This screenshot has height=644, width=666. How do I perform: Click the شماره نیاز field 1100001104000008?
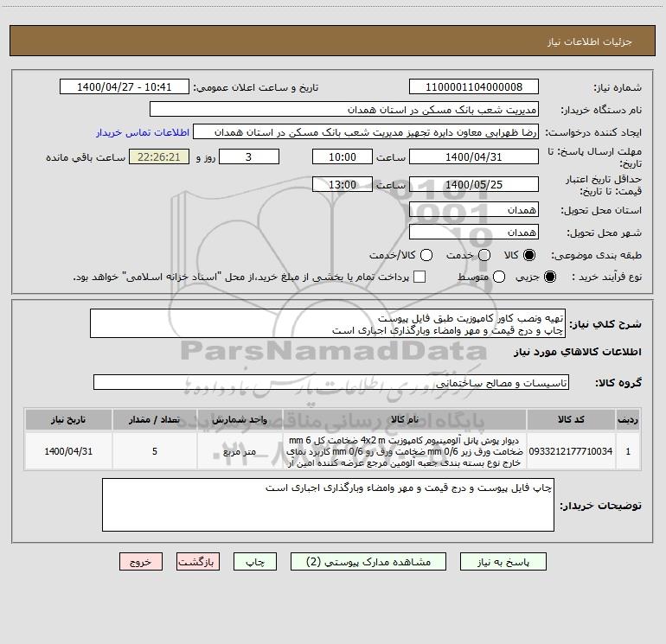(474, 86)
